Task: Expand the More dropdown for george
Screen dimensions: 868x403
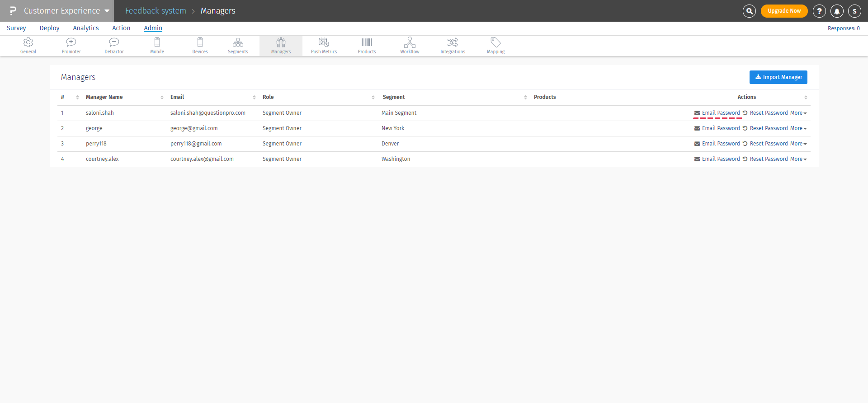Action: (798, 128)
